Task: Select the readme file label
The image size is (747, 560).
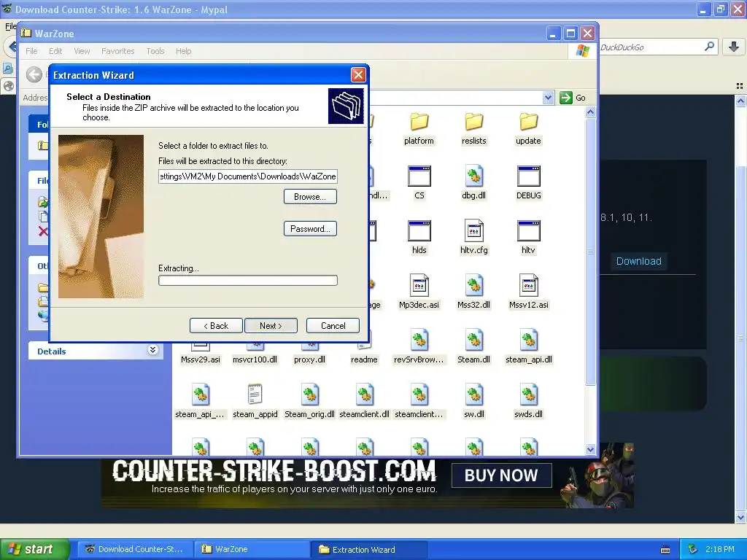Action: (x=364, y=359)
